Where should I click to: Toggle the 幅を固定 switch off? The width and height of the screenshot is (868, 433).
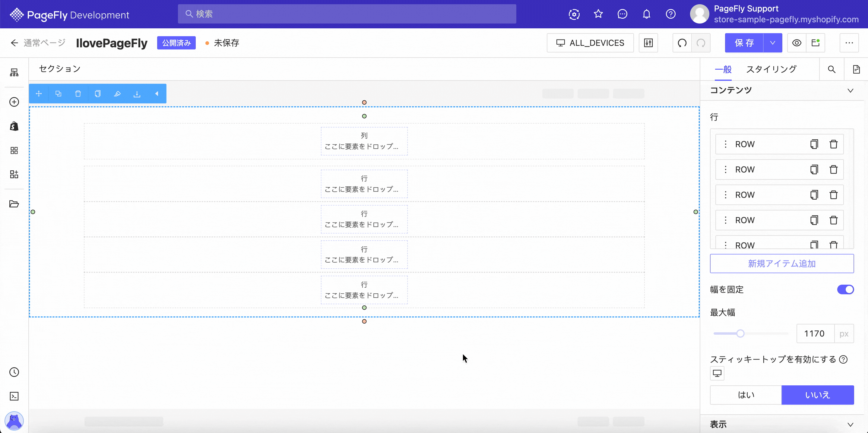tap(845, 289)
